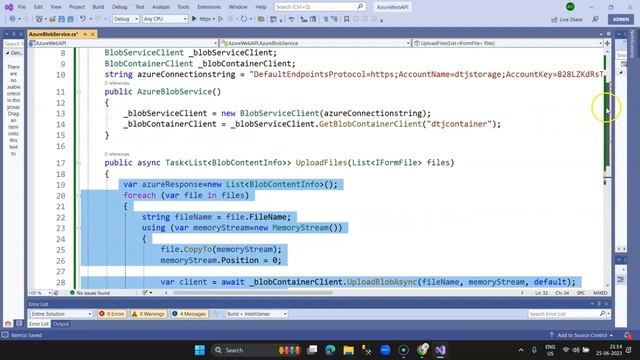
Task: Open the AzureWebAPI project navigation dropdown
Action: (x=122, y=43)
